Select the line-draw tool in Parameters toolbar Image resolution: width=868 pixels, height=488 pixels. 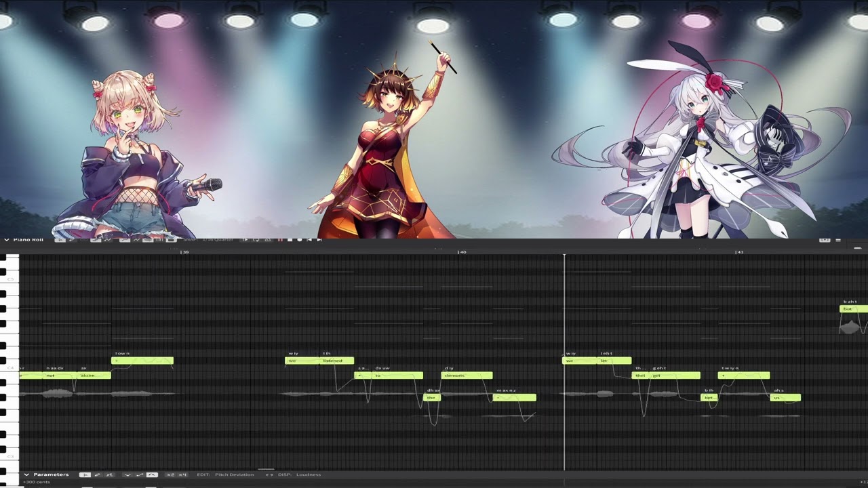pyautogui.click(x=109, y=474)
